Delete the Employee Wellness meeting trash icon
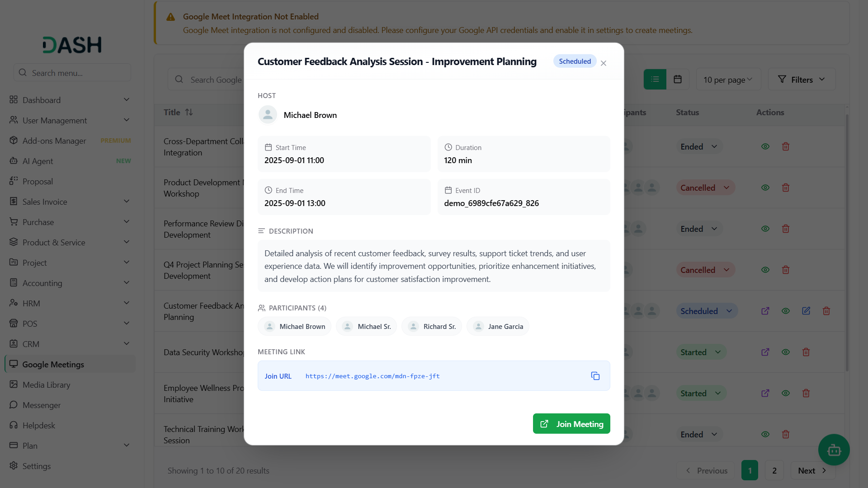This screenshot has height=488, width=868. pyautogui.click(x=806, y=393)
